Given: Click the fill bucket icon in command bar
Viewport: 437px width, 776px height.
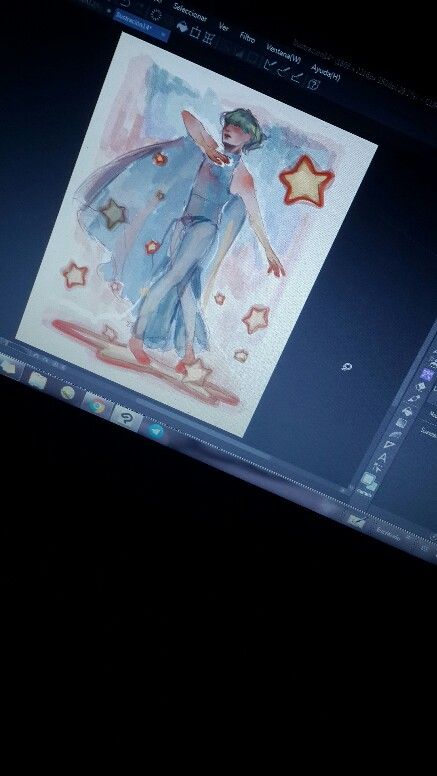Looking at the screenshot, I should (182, 27).
